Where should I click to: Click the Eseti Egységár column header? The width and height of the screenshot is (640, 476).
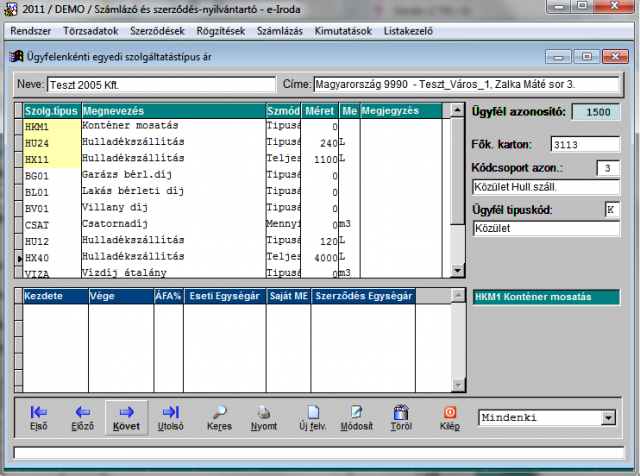[x=224, y=297]
